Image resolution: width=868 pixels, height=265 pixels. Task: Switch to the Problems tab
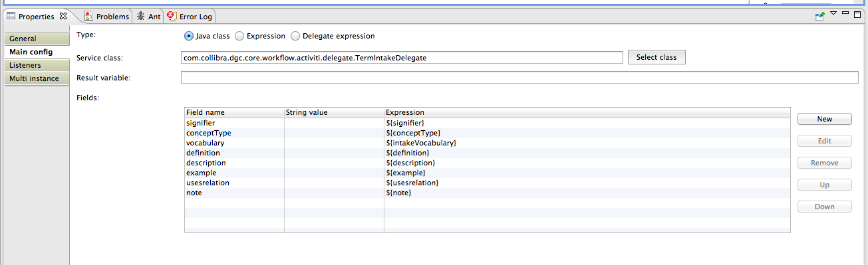coord(106,17)
